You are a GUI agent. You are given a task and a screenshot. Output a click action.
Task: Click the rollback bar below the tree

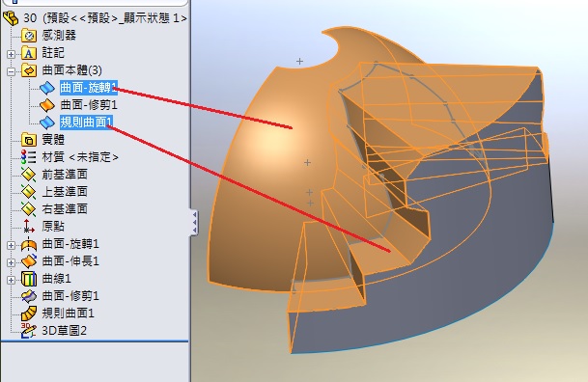click(x=95, y=341)
